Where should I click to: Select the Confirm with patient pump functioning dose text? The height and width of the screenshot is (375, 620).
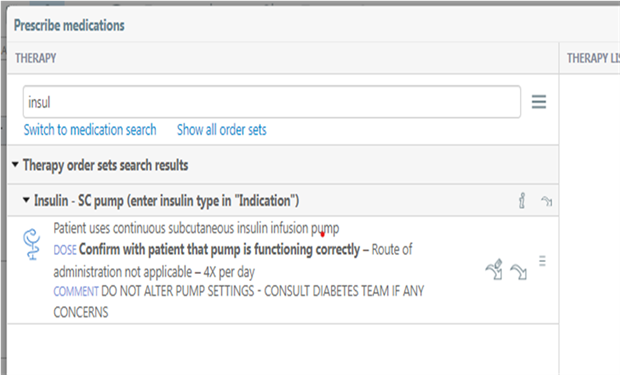click(219, 250)
